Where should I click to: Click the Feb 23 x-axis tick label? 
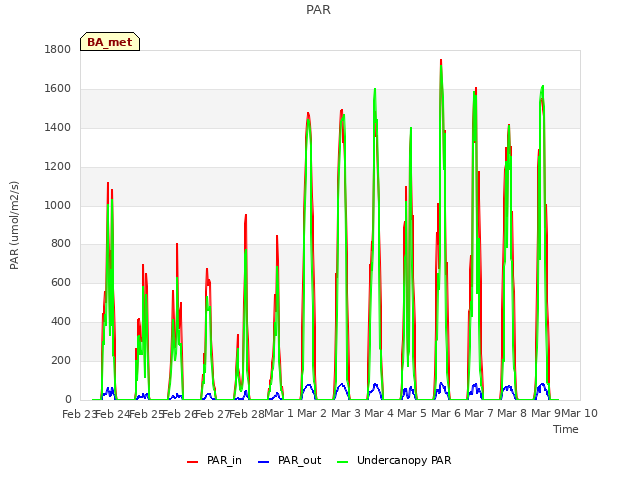coord(79,414)
